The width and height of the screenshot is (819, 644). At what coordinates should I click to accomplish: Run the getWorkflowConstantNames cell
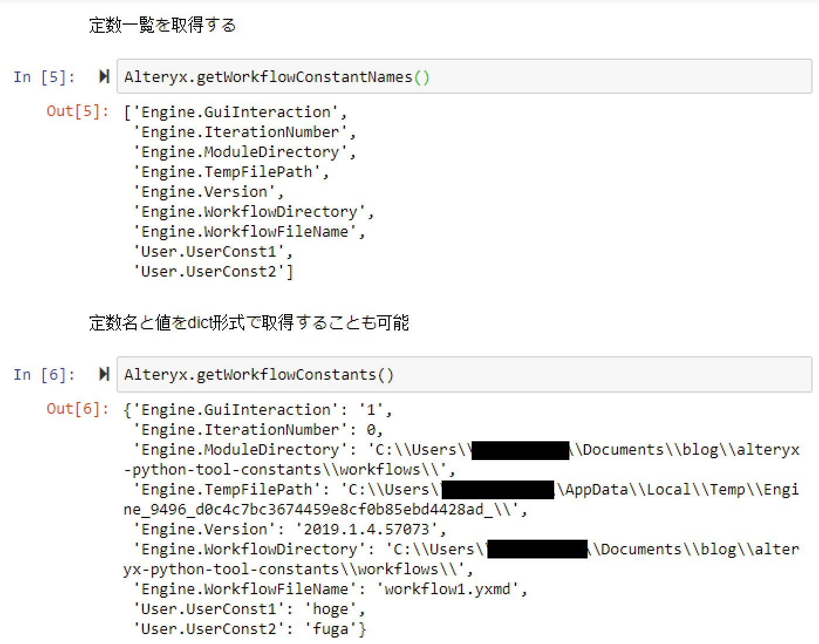tap(104, 77)
